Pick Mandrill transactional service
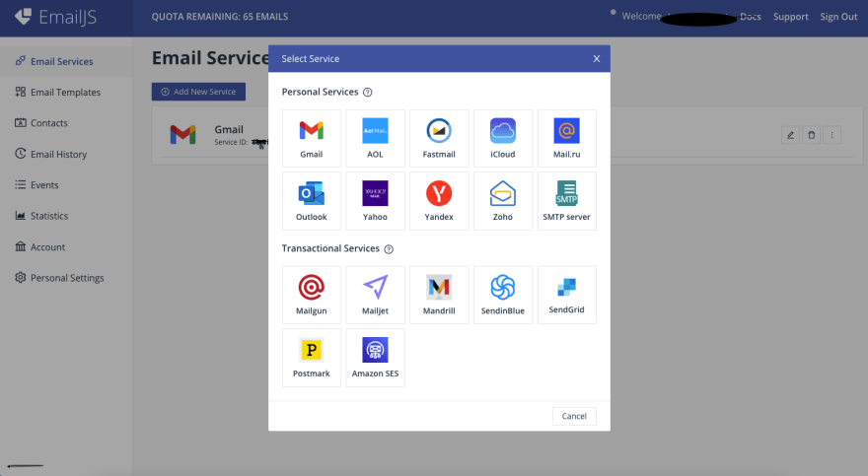Screen dimensions: 868x476 tap(439, 295)
